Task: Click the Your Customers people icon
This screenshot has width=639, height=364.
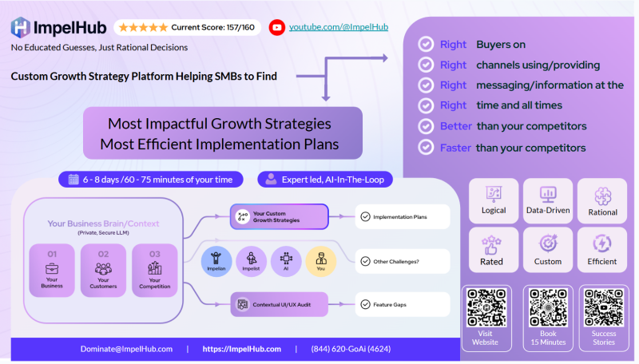Action: (x=103, y=269)
